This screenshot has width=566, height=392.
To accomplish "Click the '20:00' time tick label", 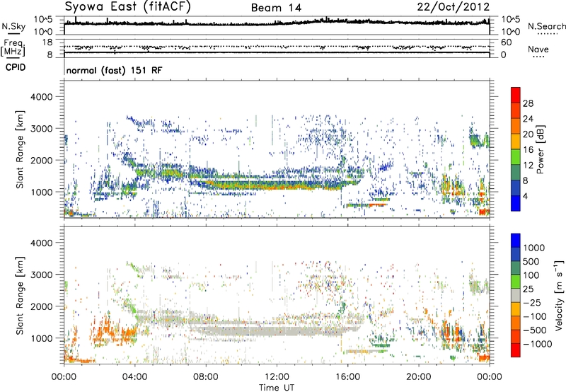I will point(418,377).
